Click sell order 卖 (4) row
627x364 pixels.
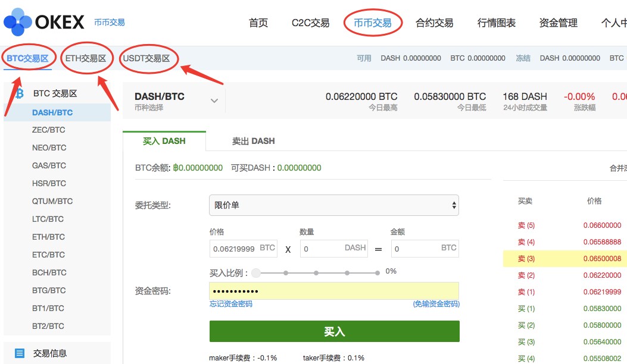[x=564, y=242]
